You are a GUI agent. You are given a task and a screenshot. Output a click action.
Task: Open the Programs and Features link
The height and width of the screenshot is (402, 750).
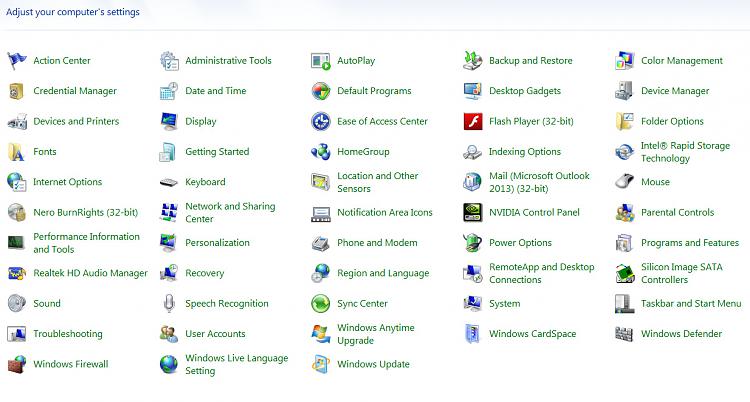click(690, 243)
